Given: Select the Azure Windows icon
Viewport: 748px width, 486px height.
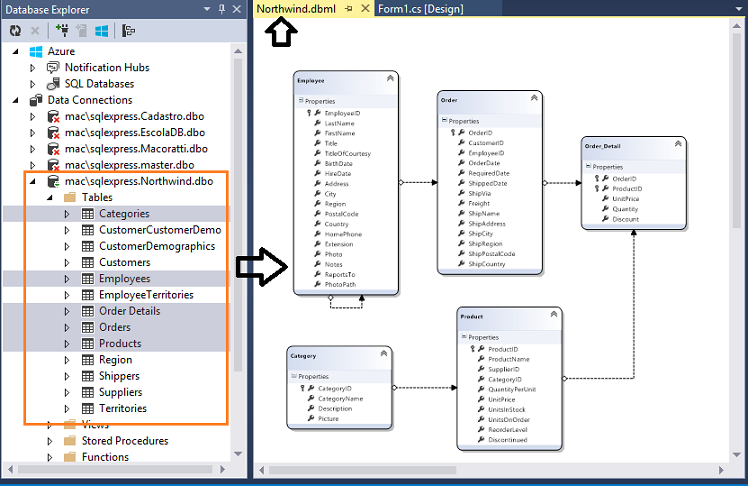Looking at the screenshot, I should (36, 52).
